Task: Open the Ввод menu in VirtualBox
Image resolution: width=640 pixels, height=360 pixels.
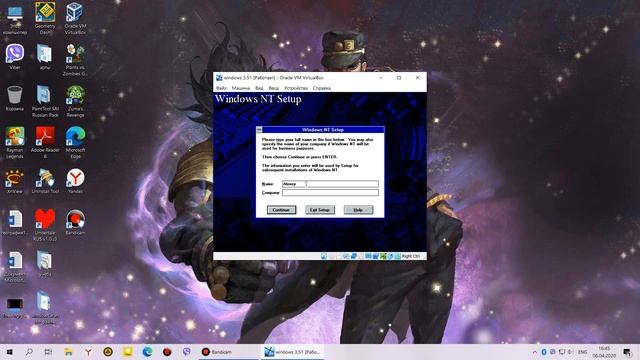Action: (274, 88)
